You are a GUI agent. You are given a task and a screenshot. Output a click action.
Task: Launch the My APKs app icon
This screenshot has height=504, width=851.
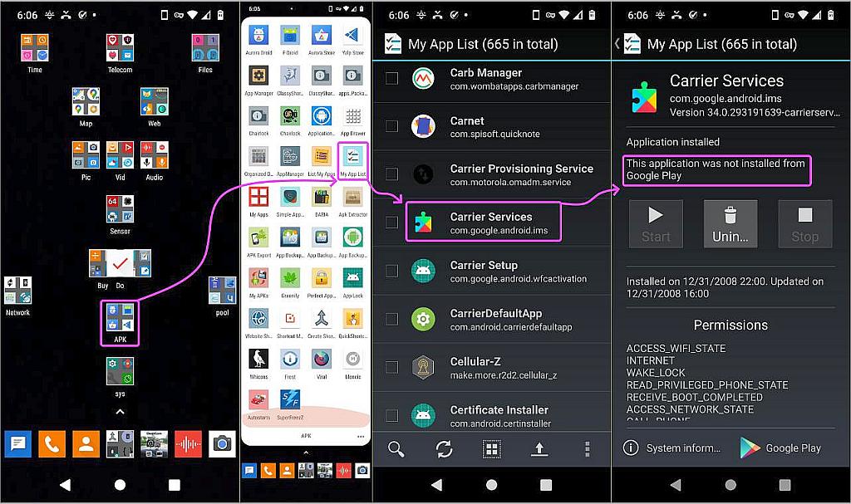259,278
